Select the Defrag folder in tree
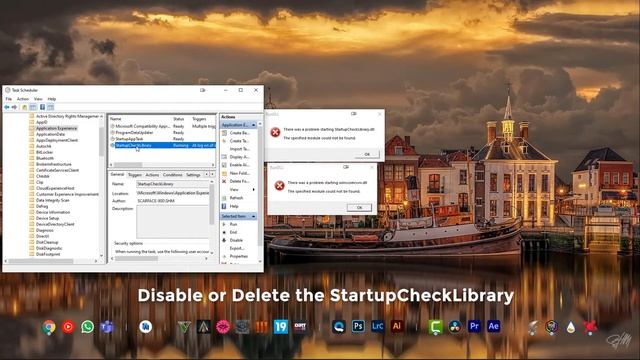This screenshot has width=640, height=360. coord(42,206)
